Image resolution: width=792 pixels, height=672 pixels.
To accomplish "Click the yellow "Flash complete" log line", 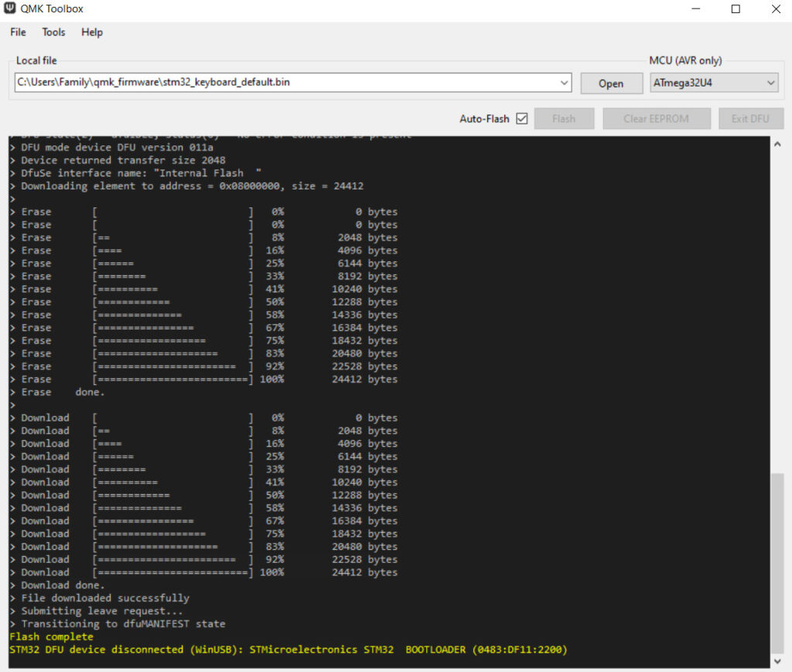I will pyautogui.click(x=51, y=637).
